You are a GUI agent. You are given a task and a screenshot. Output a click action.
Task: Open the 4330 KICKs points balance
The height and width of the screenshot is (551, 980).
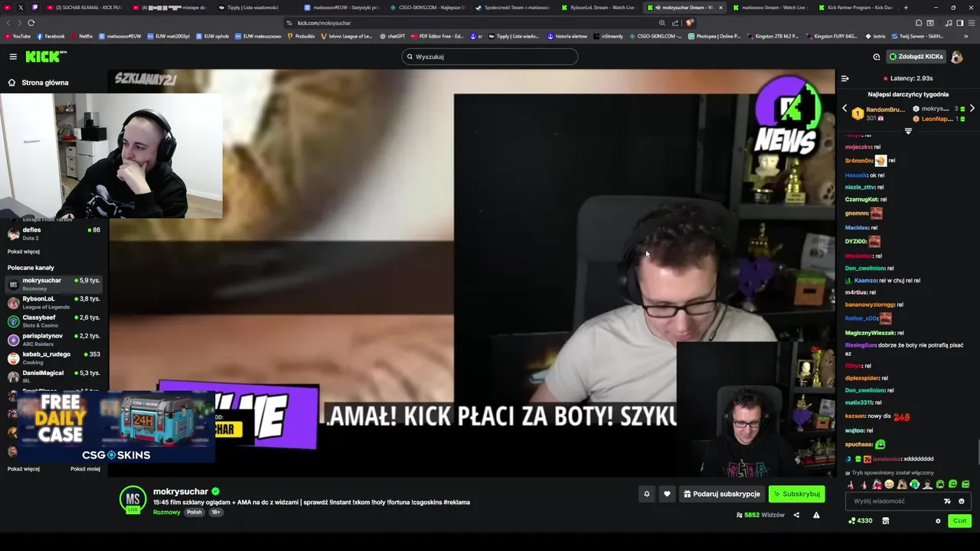[x=861, y=521]
